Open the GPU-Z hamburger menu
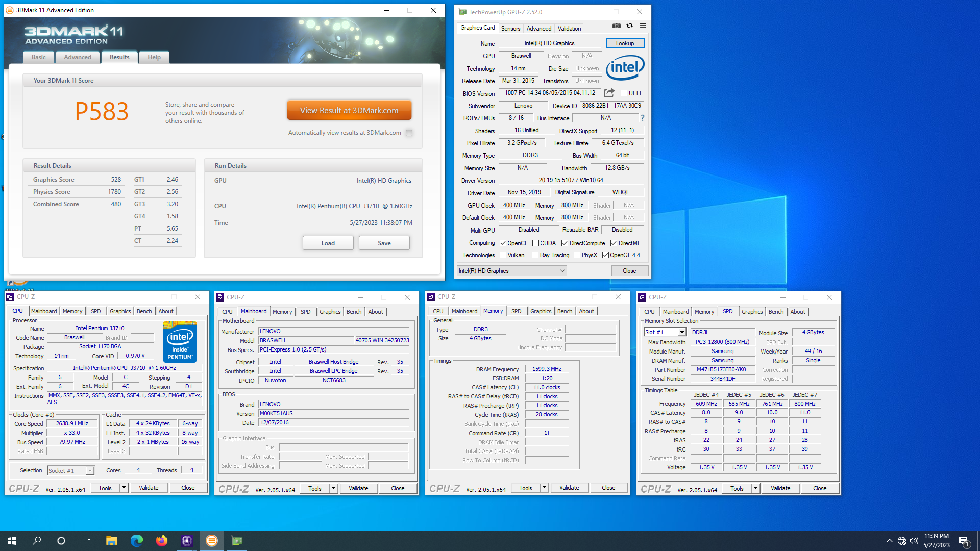The image size is (980, 551). pyautogui.click(x=643, y=26)
